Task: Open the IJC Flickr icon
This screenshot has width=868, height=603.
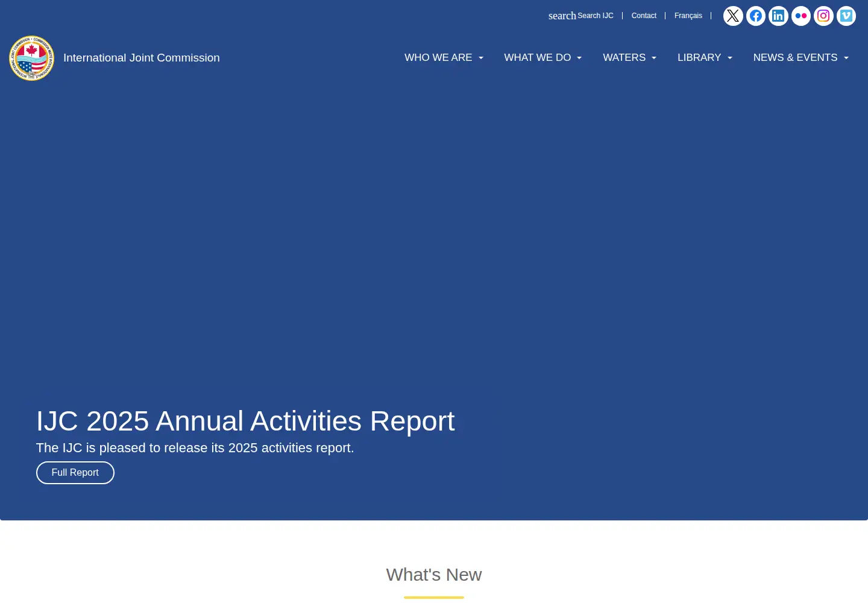Action: [x=801, y=16]
